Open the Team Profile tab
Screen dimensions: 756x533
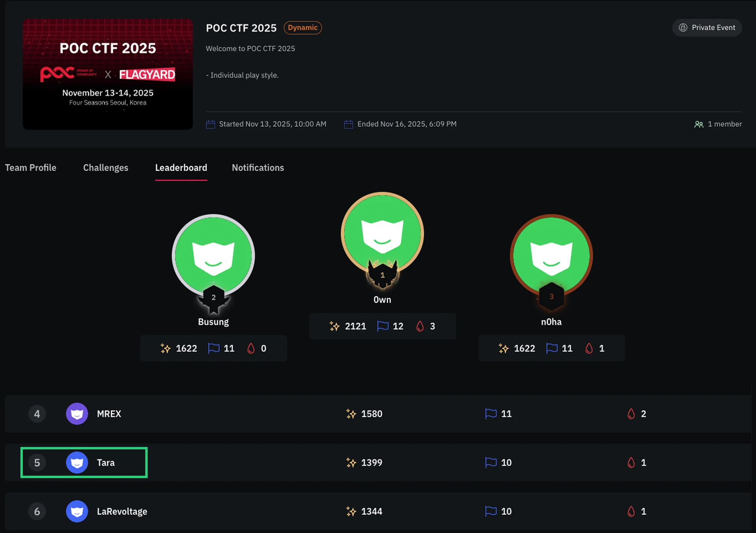click(x=30, y=167)
